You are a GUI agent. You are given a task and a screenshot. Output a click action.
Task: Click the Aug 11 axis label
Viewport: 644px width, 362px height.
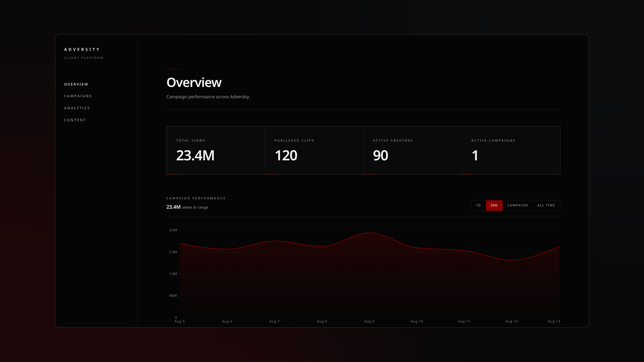point(464,321)
